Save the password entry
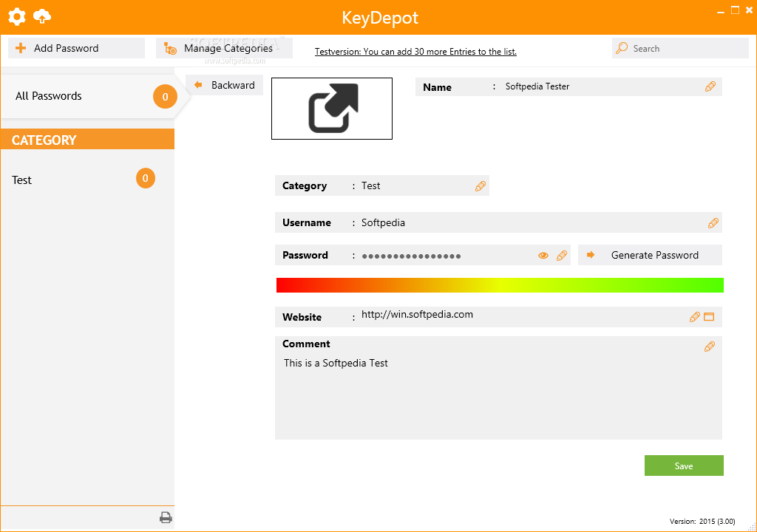 pos(684,465)
